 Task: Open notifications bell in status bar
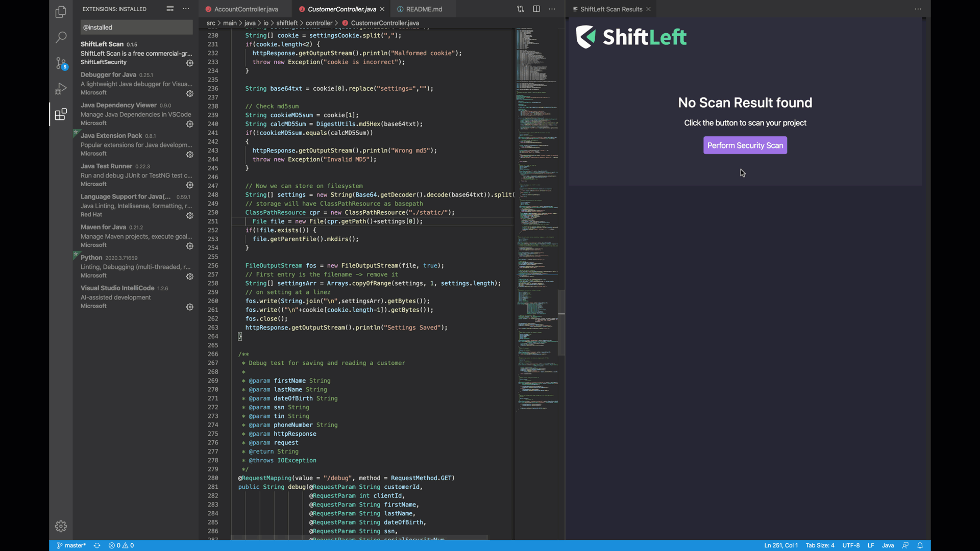920,545
